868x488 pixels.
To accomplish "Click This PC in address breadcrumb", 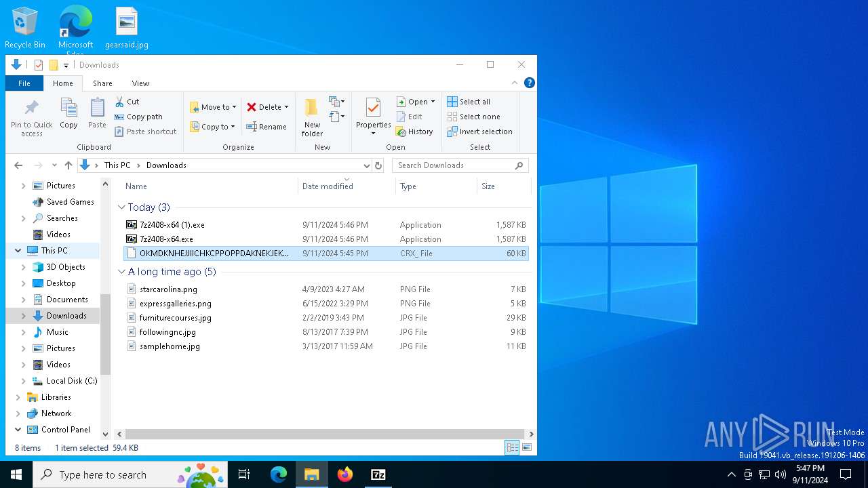I will 117,165.
